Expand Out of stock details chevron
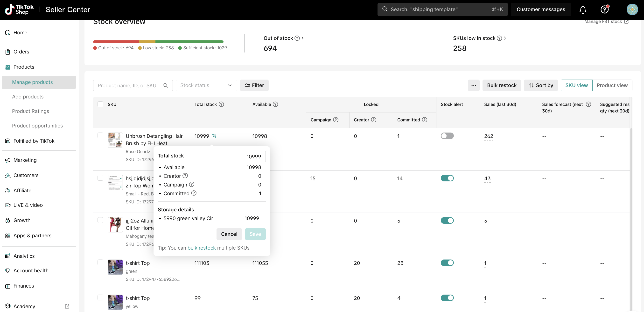This screenshot has height=312, width=644. tap(302, 38)
